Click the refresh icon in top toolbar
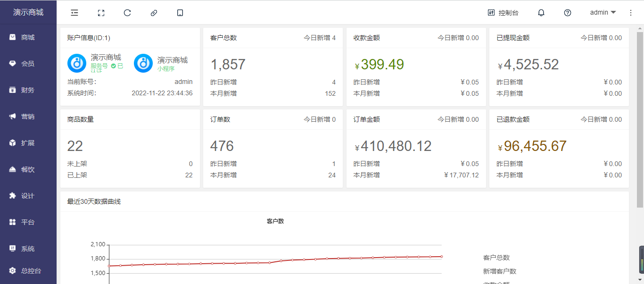644x284 pixels. click(127, 13)
